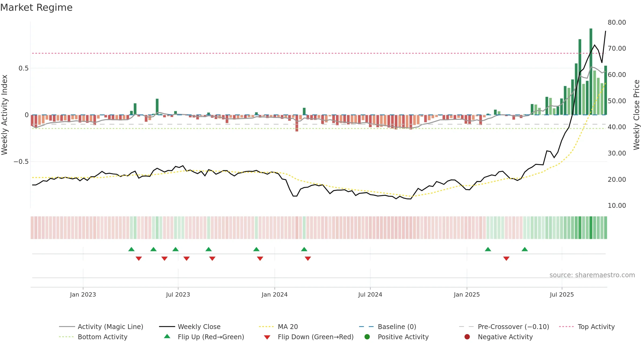Click the Flip Down triangle just after Jan 2024
Image resolution: width=644 pixels, height=362 pixels.
[308, 258]
